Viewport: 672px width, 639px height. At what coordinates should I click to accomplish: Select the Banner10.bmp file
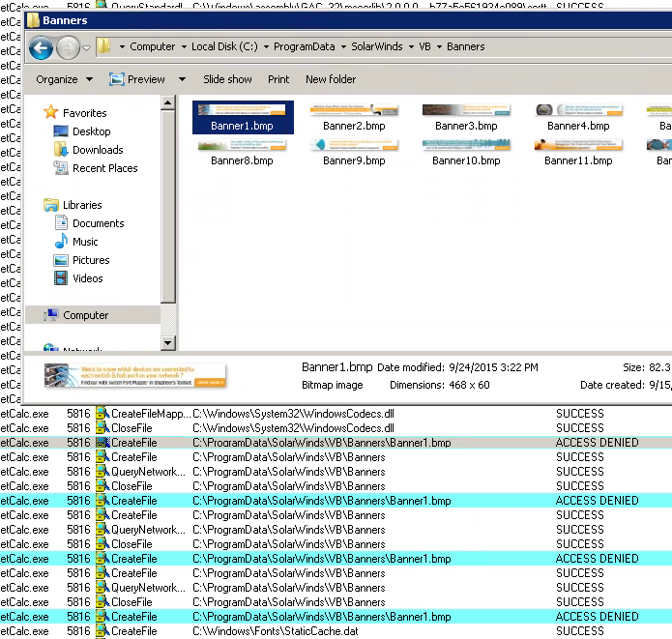click(466, 152)
